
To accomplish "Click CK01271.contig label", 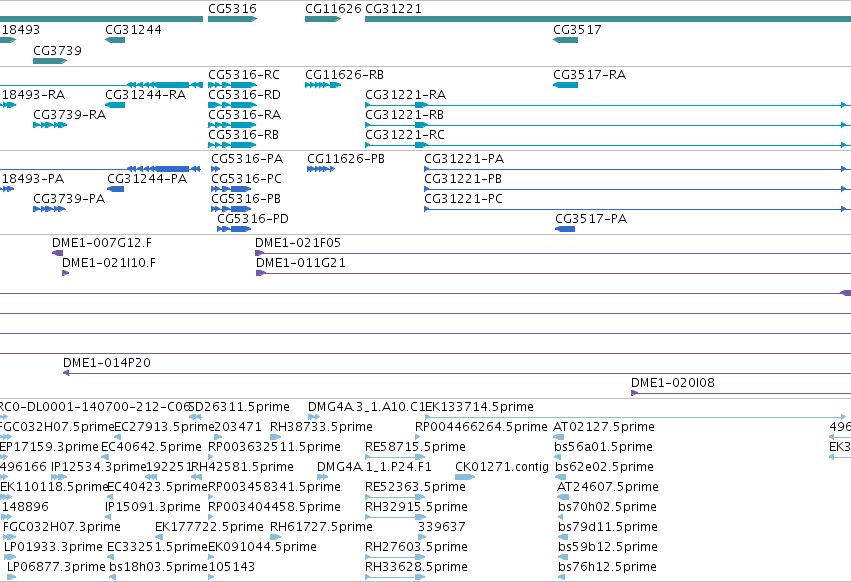I will pos(502,467).
